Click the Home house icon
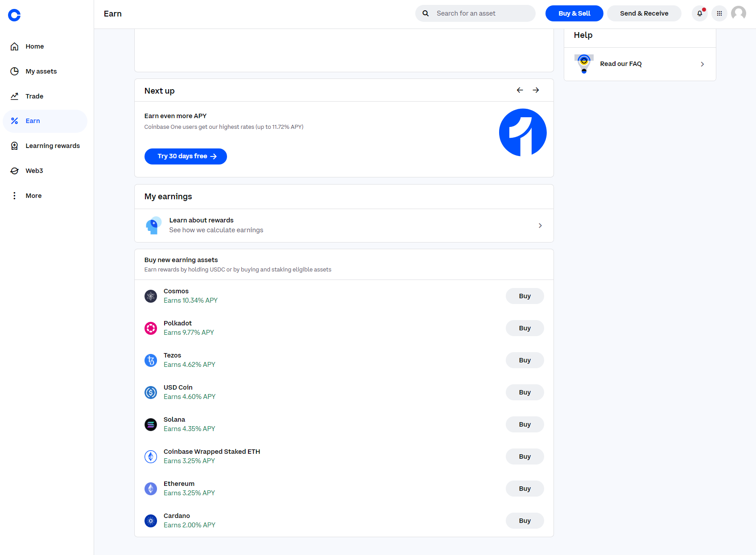Viewport: 756px width, 555px height. click(x=14, y=46)
